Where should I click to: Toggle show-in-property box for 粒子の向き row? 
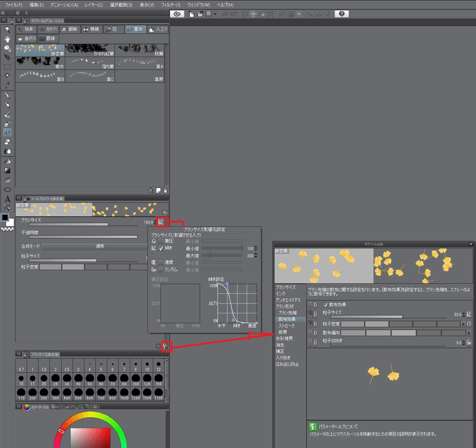coord(310,342)
